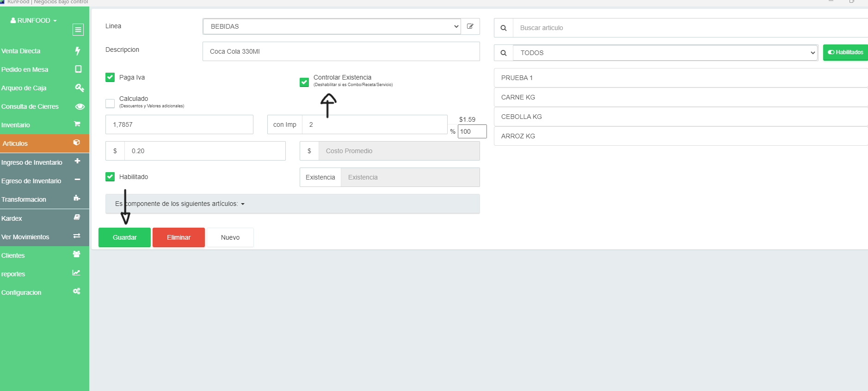Open the Linea dropdown showing BEBIDAS

[332, 26]
